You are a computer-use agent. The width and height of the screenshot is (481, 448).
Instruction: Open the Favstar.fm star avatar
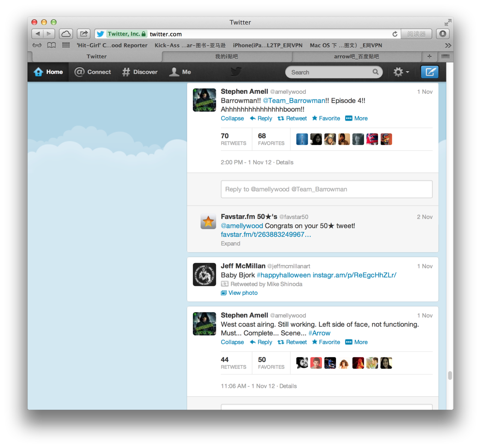[208, 222]
